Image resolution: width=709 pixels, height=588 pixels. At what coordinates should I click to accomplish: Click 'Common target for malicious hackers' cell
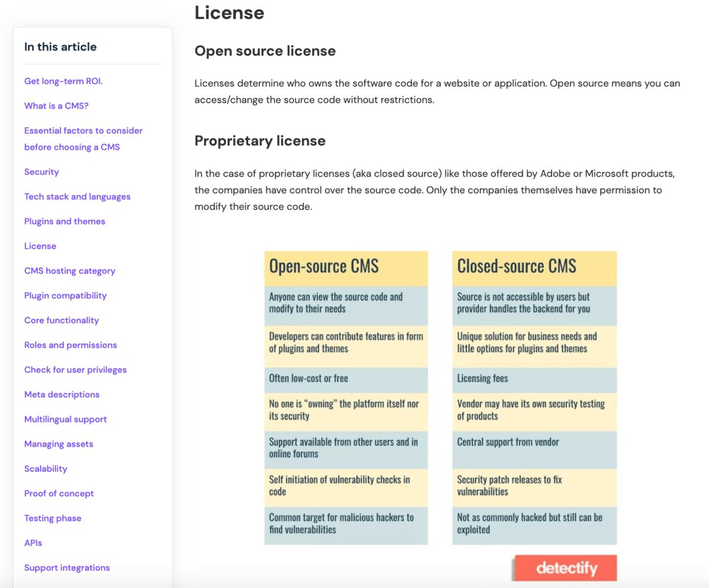tap(346, 525)
